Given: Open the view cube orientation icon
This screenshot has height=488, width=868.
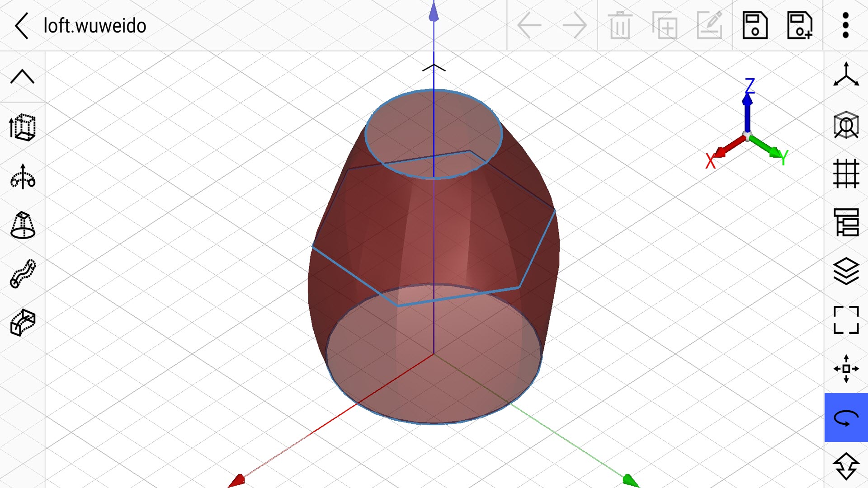Looking at the screenshot, I should pos(846,125).
